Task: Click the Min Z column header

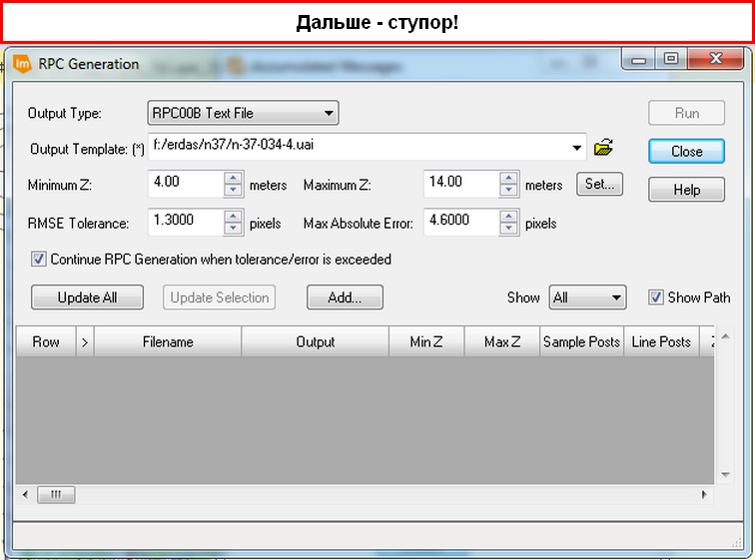Action: 426,341
